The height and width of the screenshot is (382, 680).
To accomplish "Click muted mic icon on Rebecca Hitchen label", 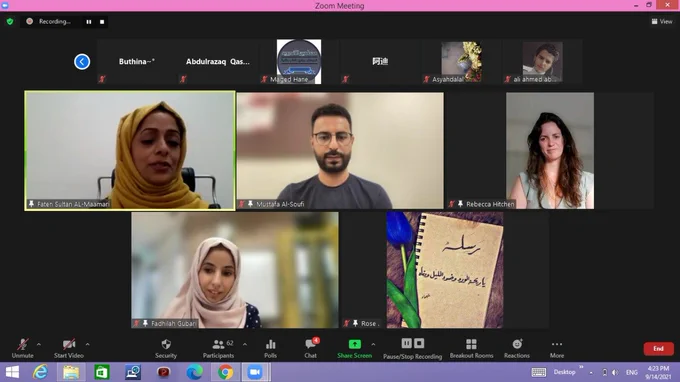I will point(452,204).
